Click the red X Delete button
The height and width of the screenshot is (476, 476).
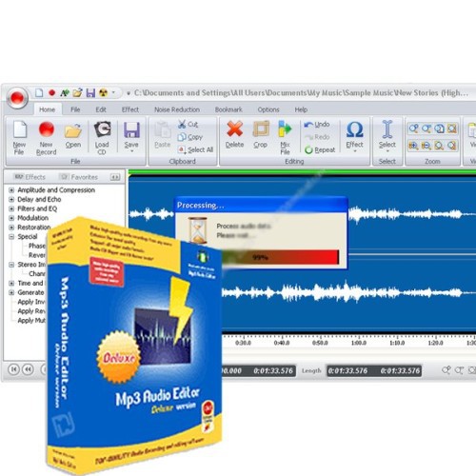click(x=235, y=135)
